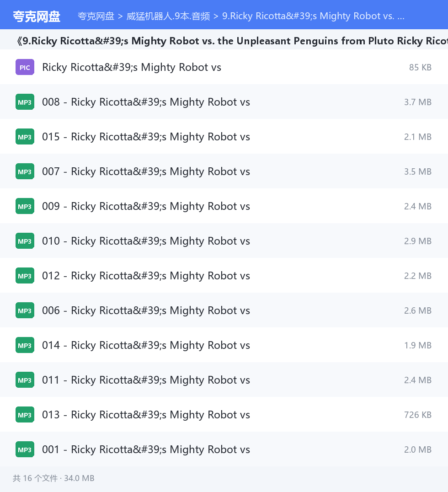This screenshot has width=448, height=492.
Task: Click the MP3 icon beside file 010
Action: point(25,241)
